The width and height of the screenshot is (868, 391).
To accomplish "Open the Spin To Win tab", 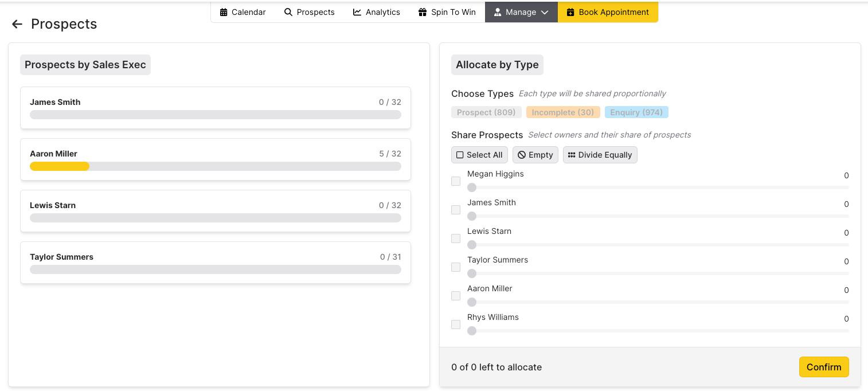I will pos(447,12).
